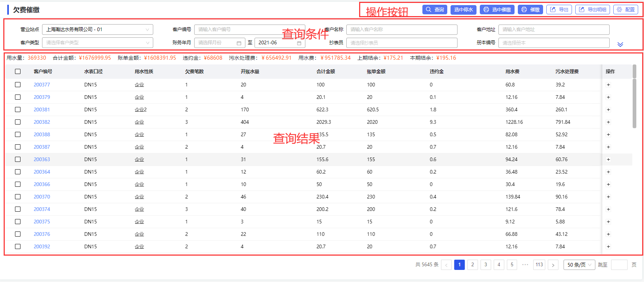Click plus icon in row 200370
The height and width of the screenshot is (282, 644).
point(609,197)
